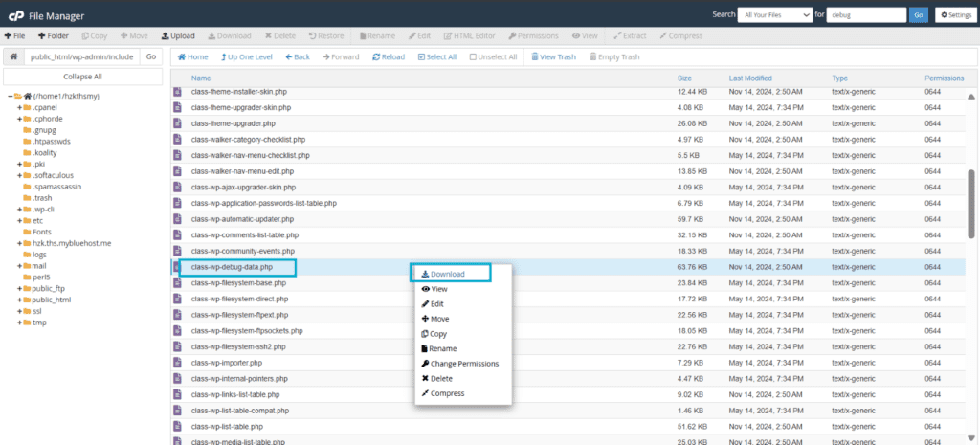The image size is (980, 445).
Task: Expand the .pki folder
Action: tap(19, 164)
